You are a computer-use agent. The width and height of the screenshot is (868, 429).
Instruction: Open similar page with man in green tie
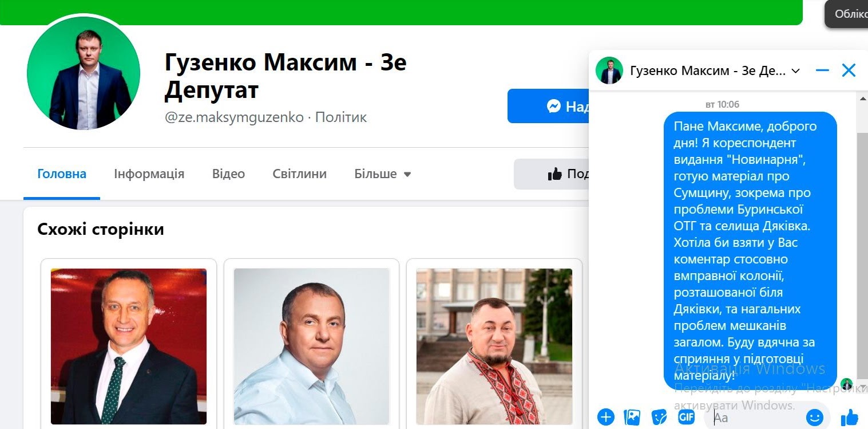pos(129,346)
